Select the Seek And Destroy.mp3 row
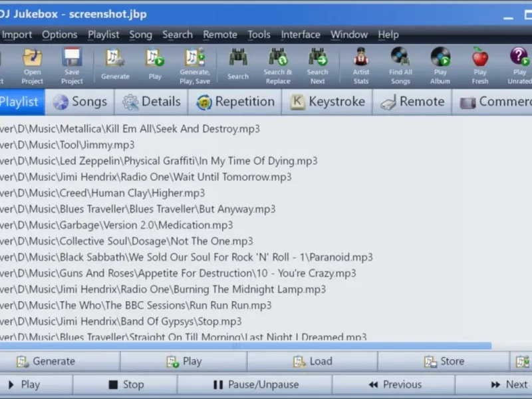Viewport: 532px width, 399px height. [266, 129]
